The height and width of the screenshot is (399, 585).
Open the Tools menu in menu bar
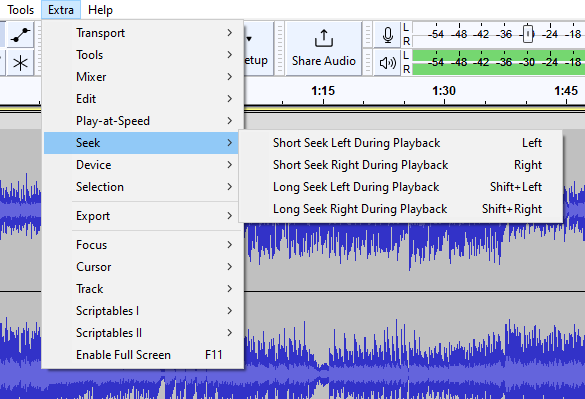coord(20,10)
